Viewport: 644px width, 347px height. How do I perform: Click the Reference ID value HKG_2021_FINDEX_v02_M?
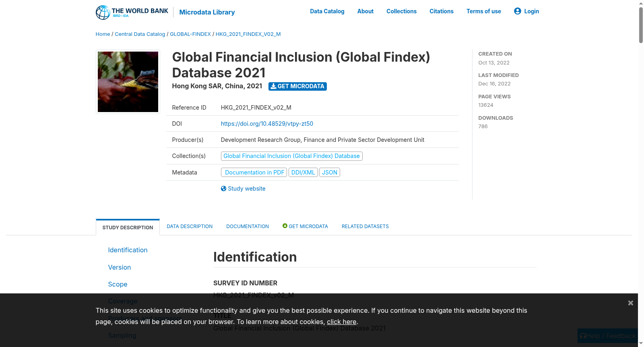[x=256, y=108]
